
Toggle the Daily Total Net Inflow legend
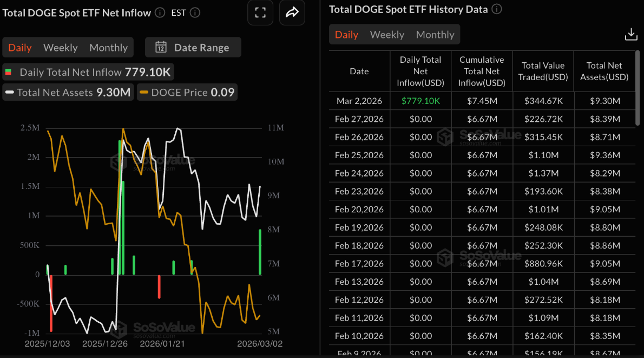click(x=88, y=71)
